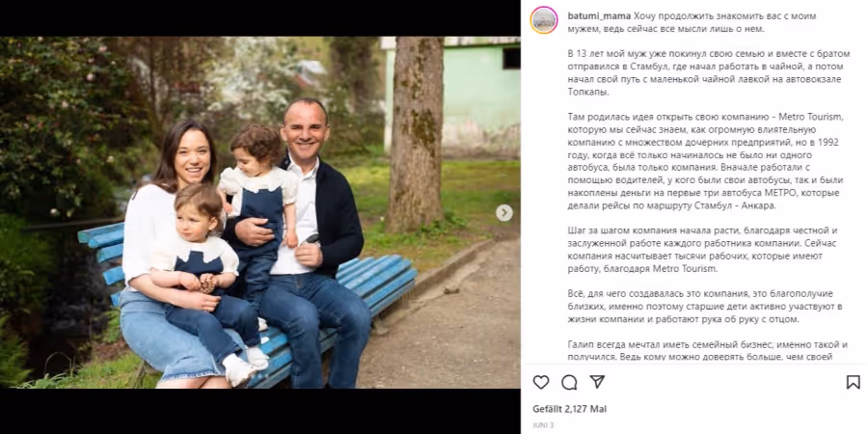Save post with the bookmark icon
868x434 pixels.
pyautogui.click(x=854, y=382)
